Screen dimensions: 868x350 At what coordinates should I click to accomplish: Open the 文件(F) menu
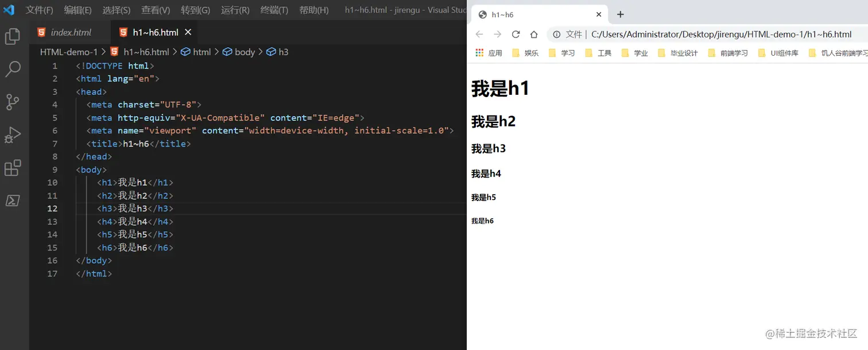click(x=39, y=10)
